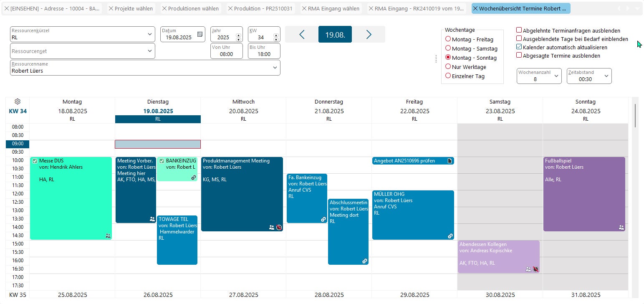Close the Produktionen wählen tab
This screenshot has height=304, width=644.
[x=164, y=8]
